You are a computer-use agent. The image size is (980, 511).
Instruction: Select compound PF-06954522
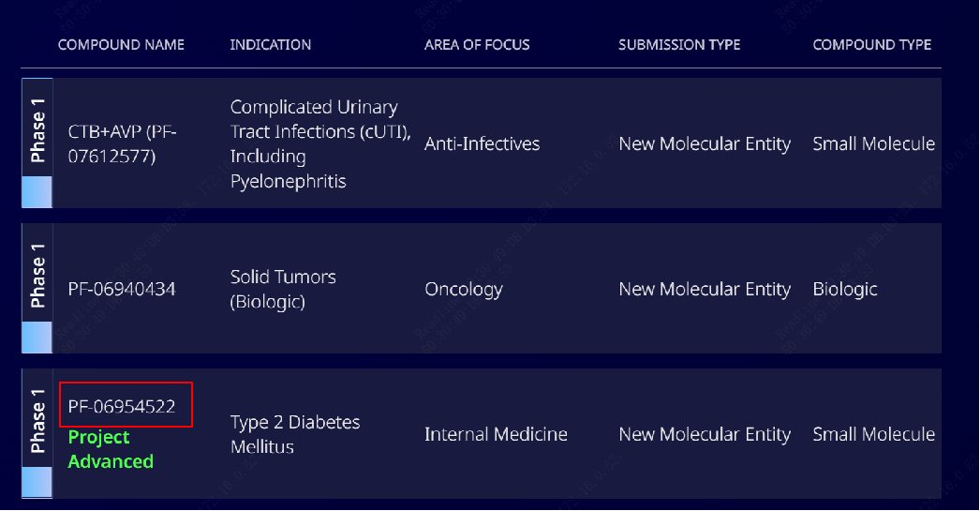pyautogui.click(x=122, y=407)
